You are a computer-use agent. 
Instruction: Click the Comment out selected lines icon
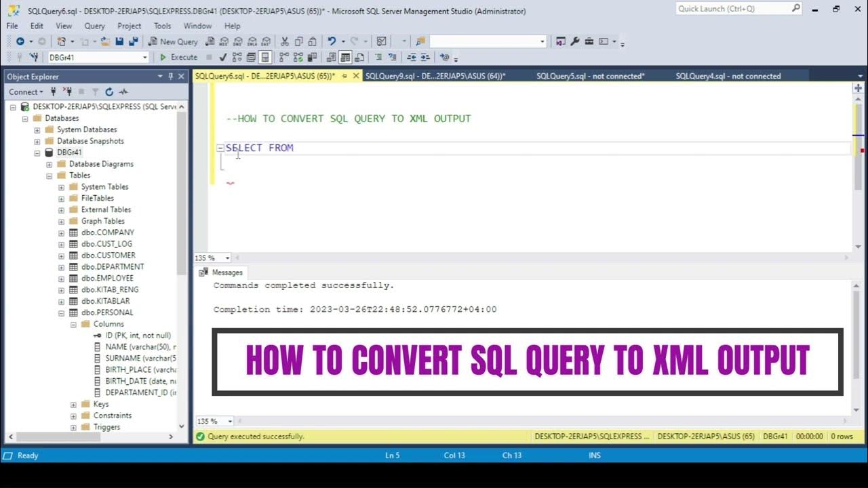[x=378, y=57]
